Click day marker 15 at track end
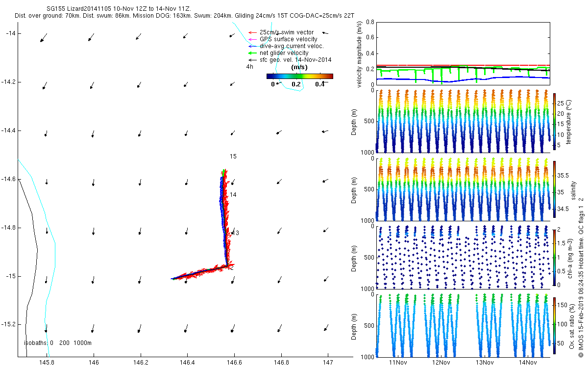The image size is (588, 368). (x=233, y=157)
